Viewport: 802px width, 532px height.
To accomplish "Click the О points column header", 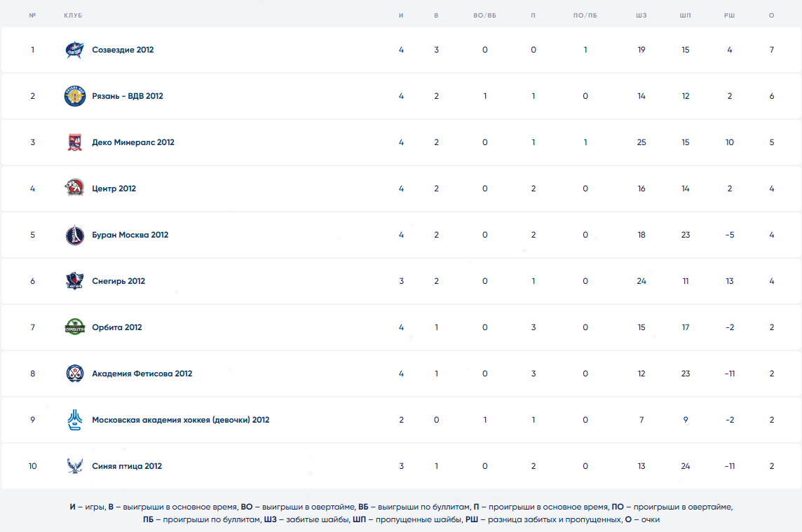I will (x=771, y=15).
